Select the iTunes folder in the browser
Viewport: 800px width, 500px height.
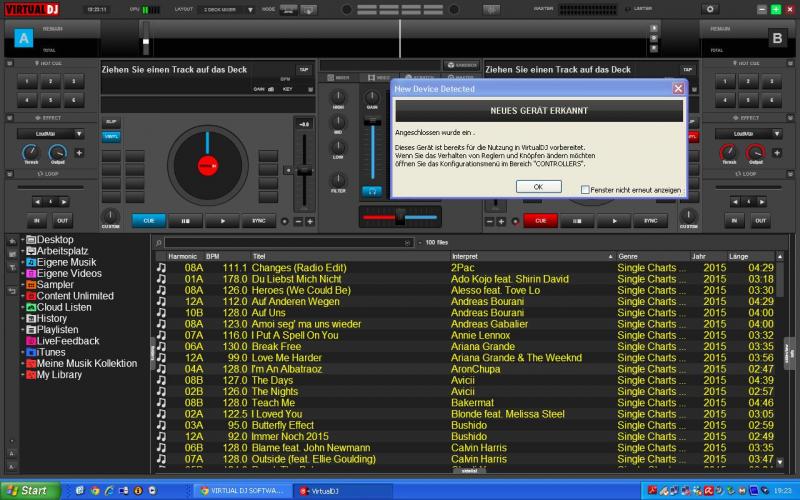pos(52,352)
